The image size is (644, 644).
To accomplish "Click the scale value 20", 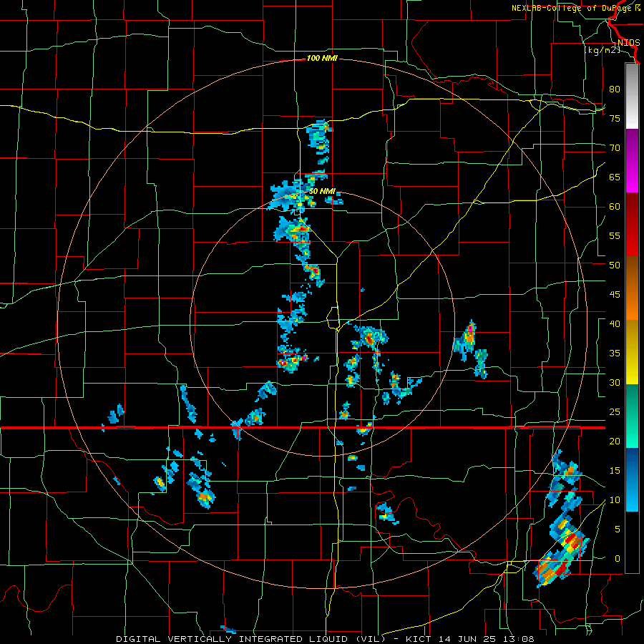I will tap(615, 441).
